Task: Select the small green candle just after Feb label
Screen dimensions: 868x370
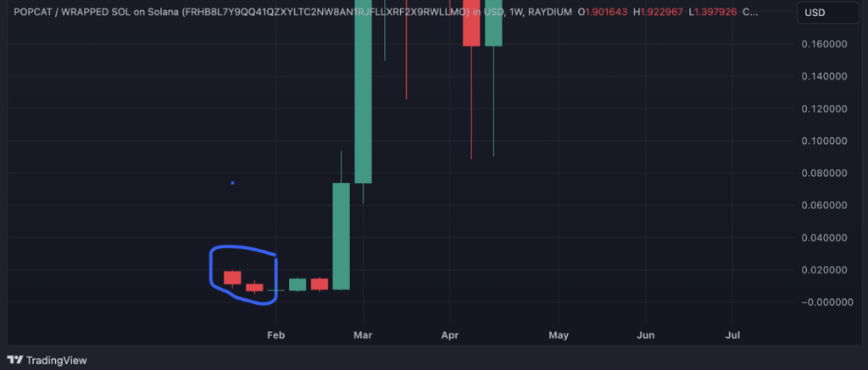Action: 298,284
